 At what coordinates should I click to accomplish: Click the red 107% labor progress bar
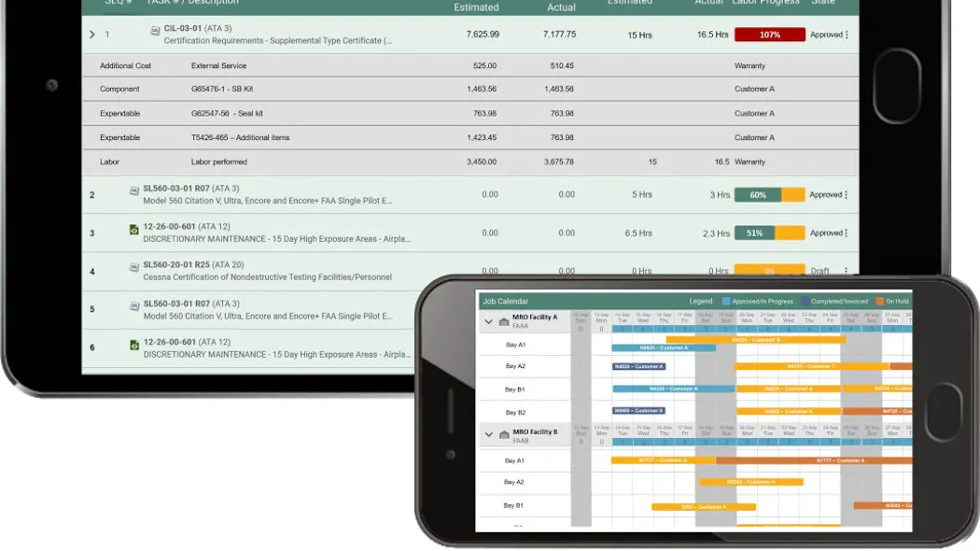(770, 35)
